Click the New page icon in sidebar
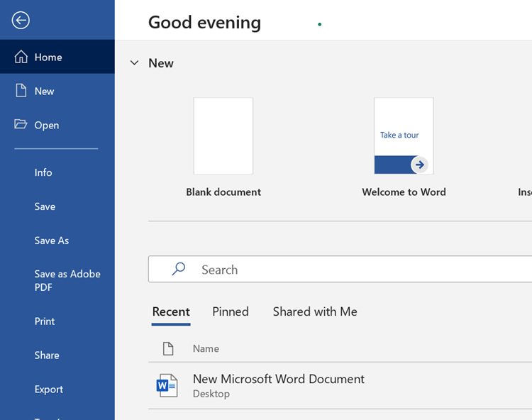 pos(21,91)
